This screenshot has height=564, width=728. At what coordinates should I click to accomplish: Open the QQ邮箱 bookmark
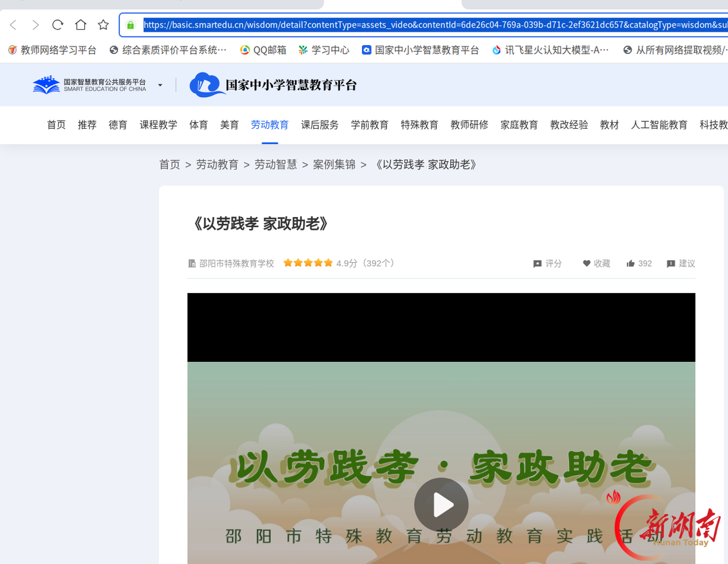click(x=264, y=50)
